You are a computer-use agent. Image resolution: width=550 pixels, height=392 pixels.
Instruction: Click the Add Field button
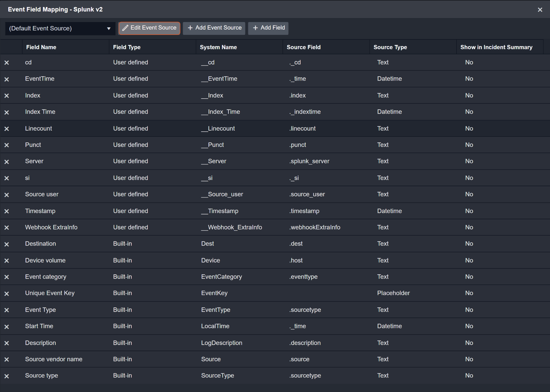click(268, 28)
